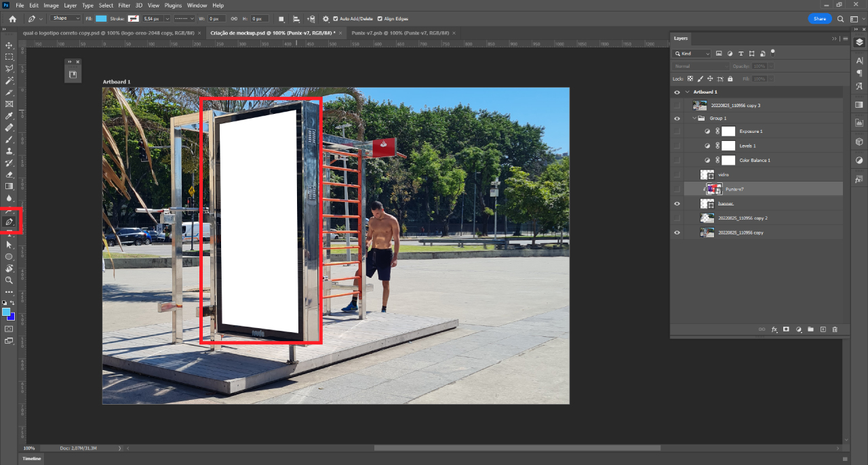Click the Share button
This screenshot has width=868, height=465.
click(820, 19)
